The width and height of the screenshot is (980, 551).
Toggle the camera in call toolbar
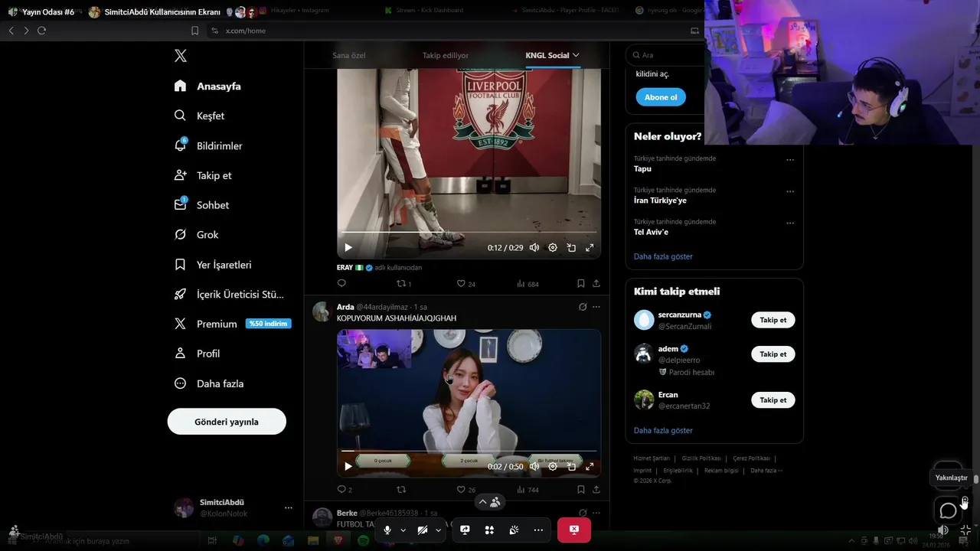423,530
